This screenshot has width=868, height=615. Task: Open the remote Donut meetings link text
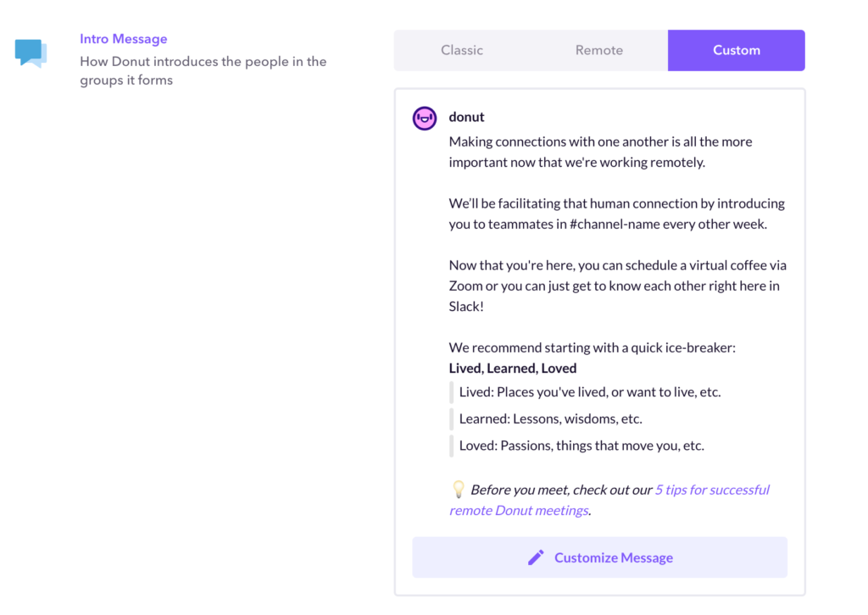coord(519,511)
